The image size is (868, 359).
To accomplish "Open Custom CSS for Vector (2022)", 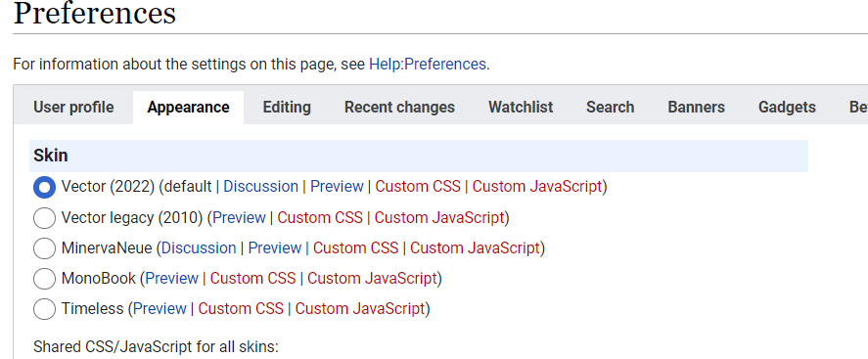I will [x=418, y=187].
